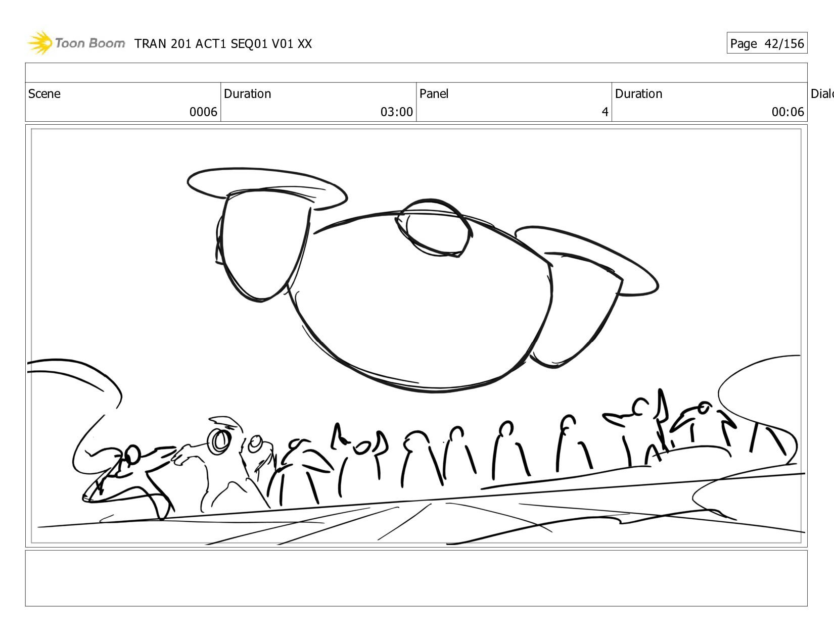The height and width of the screenshot is (644, 834).
Task: Select the scene number '0006'
Action: click(203, 112)
